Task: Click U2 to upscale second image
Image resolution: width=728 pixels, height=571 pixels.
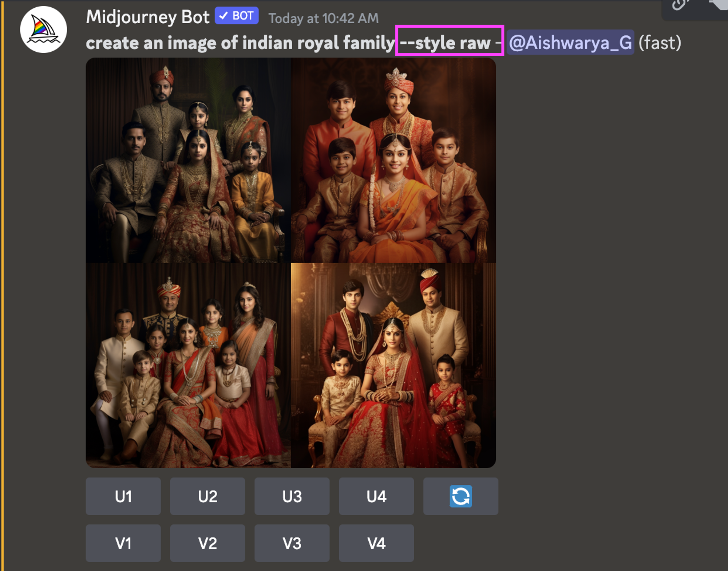Action: pyautogui.click(x=208, y=496)
